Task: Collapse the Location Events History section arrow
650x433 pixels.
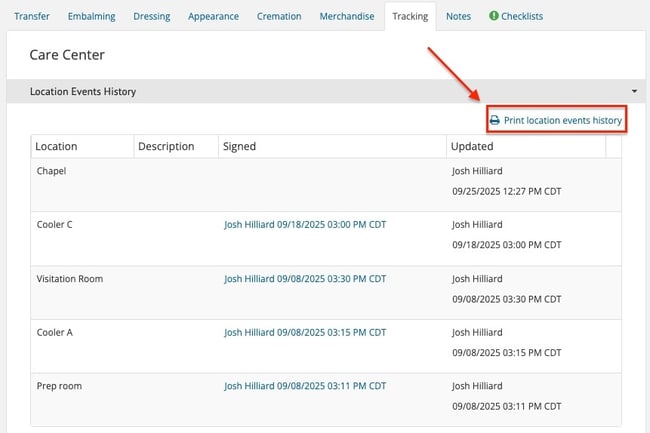Action: coord(634,91)
